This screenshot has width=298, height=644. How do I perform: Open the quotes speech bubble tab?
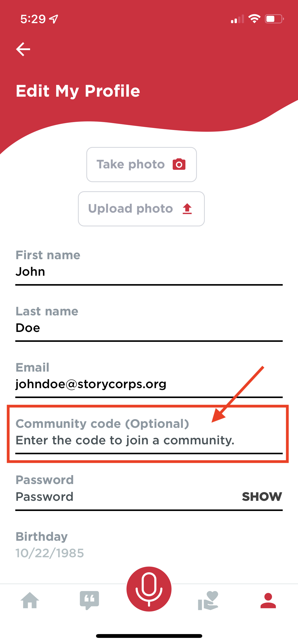click(x=89, y=600)
